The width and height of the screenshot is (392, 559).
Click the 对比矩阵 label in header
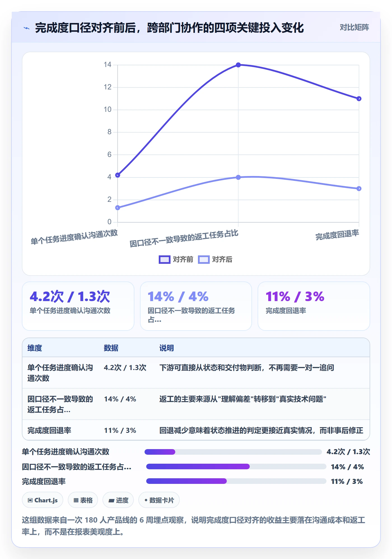(354, 27)
